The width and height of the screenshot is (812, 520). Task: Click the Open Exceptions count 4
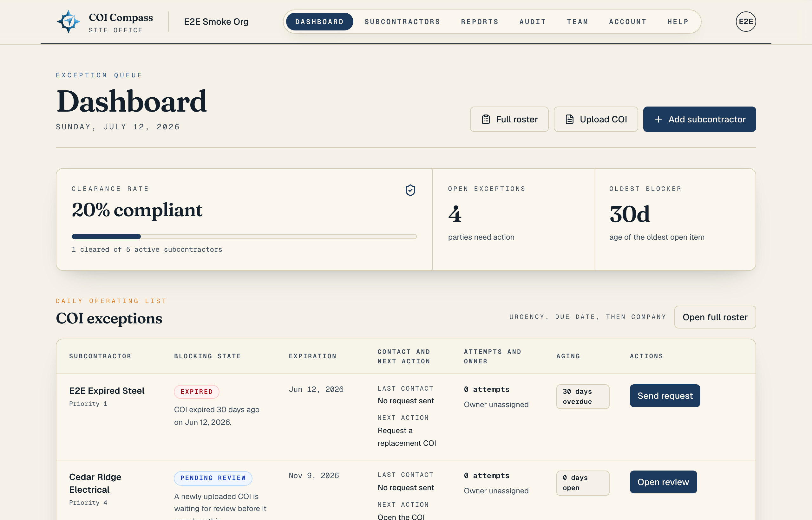click(x=455, y=214)
